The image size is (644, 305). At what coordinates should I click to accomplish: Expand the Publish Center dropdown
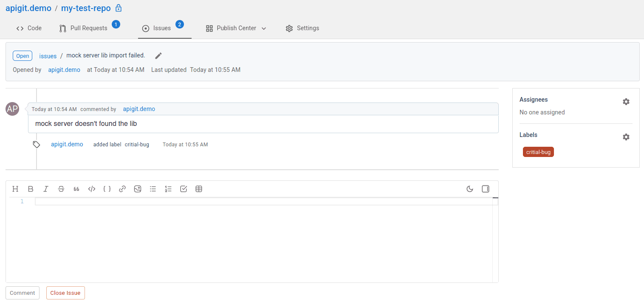(x=236, y=28)
